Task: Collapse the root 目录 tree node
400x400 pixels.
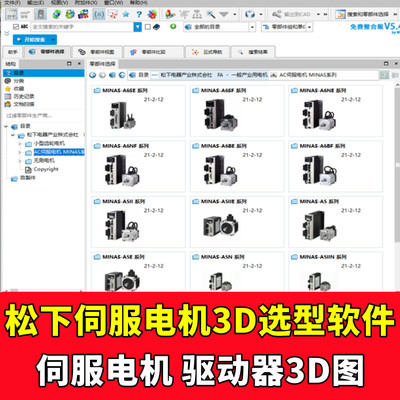Action: (6, 126)
